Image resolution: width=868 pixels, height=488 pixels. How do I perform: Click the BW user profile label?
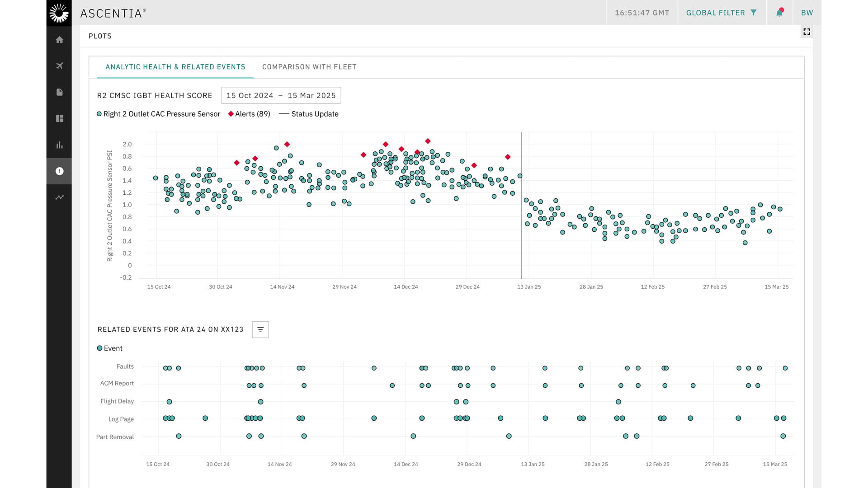(807, 13)
